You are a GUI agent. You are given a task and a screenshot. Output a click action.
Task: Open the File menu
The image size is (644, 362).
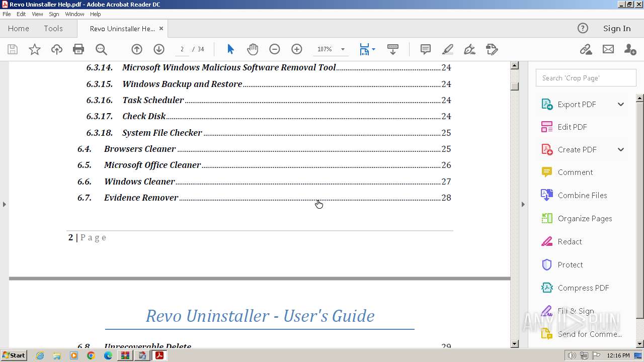pos(7,14)
